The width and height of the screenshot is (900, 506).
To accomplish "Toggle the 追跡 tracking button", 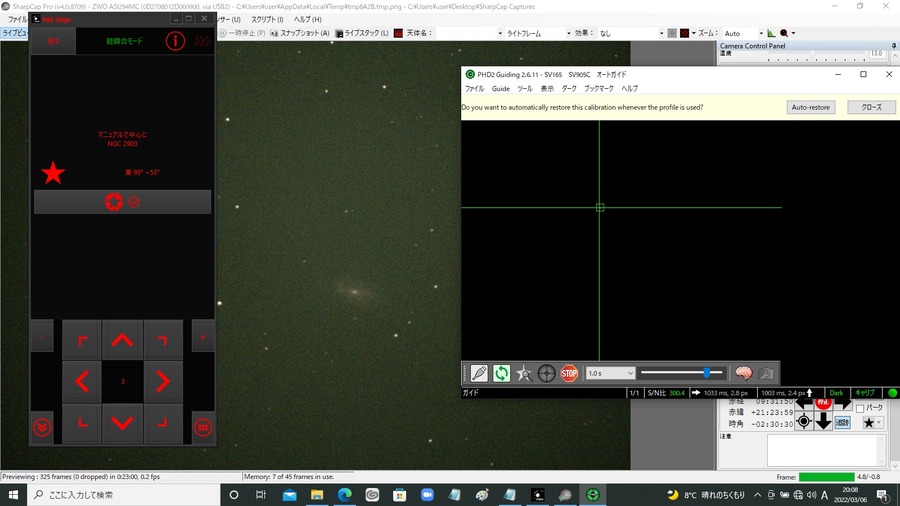I will [x=842, y=422].
